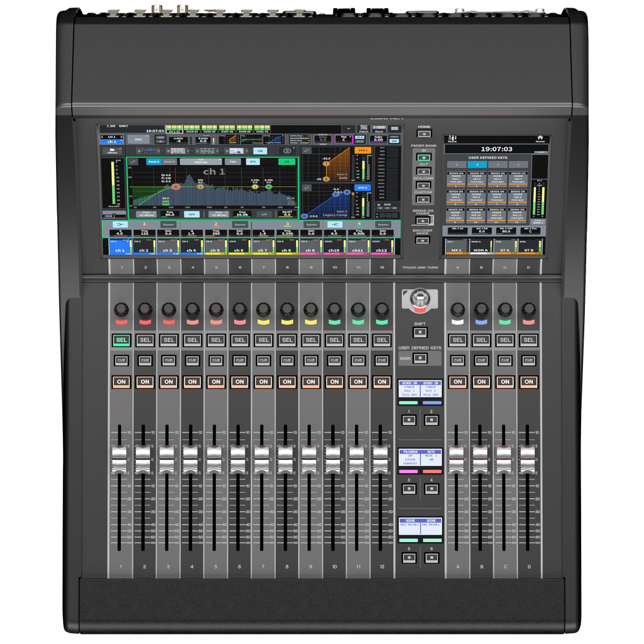Viewport: 644px width, 644px height.
Task: Open the Rack icon next to Patch
Action: pyautogui.click(x=379, y=128)
